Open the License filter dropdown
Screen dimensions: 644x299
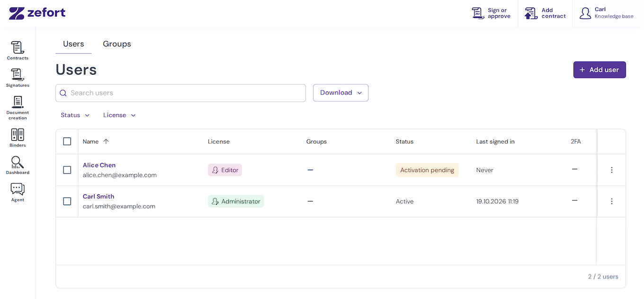119,115
